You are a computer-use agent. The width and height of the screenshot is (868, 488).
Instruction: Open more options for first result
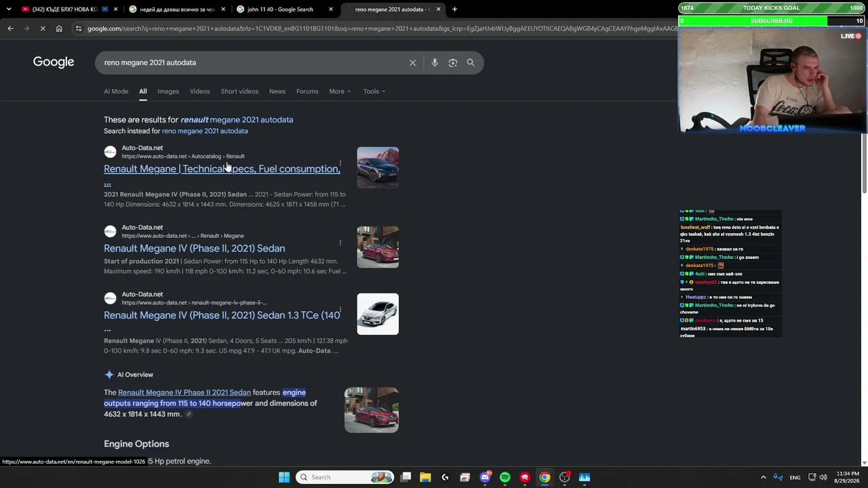340,164
